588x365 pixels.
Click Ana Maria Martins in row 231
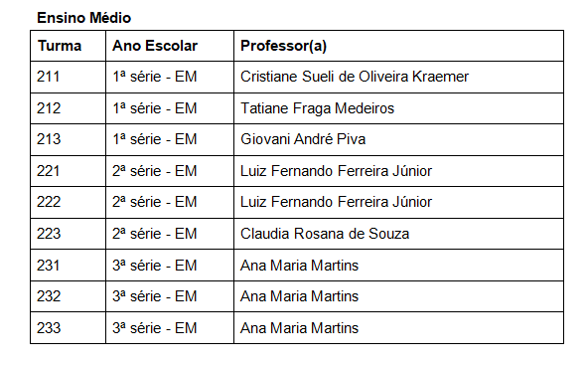299,266
